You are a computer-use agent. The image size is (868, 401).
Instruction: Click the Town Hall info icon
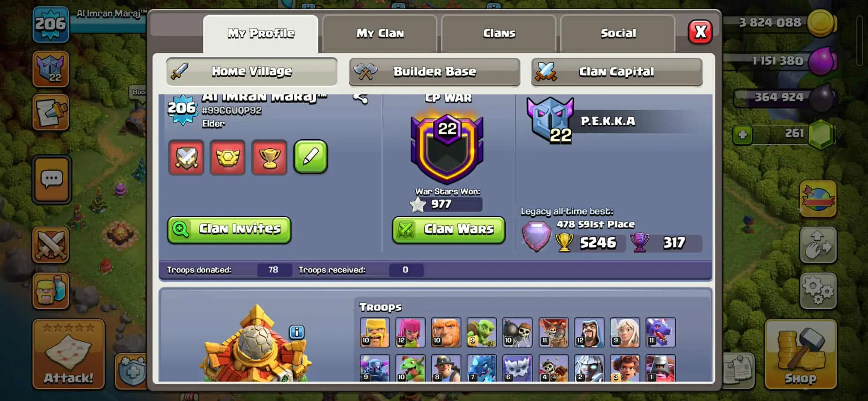[297, 332]
